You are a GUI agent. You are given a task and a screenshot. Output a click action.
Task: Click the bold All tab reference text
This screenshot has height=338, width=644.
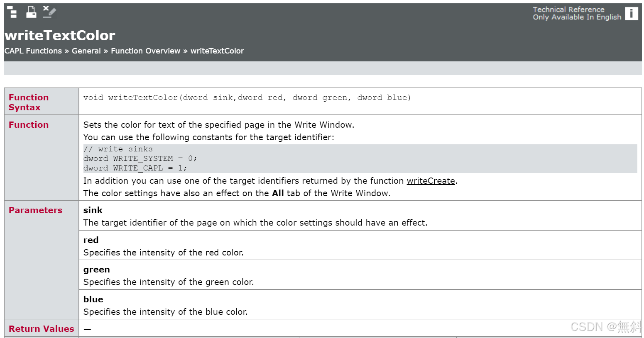[x=278, y=193]
